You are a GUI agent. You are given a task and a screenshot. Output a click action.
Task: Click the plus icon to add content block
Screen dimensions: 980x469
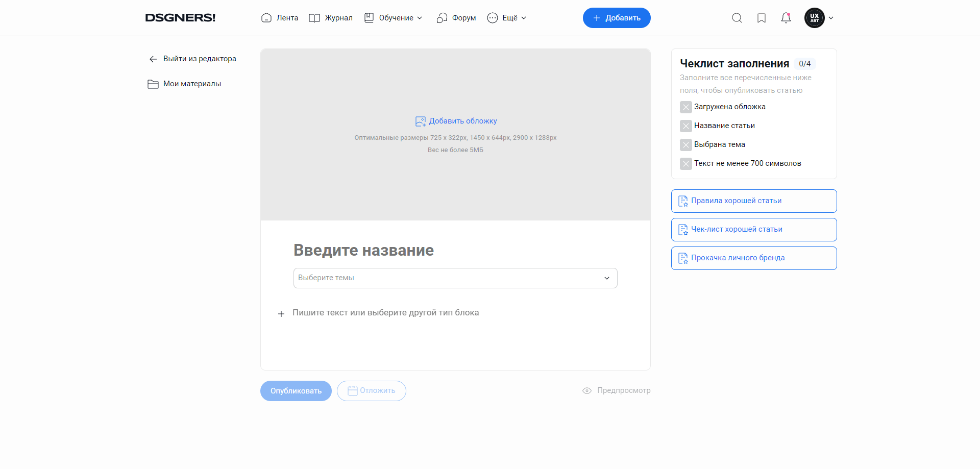(281, 313)
